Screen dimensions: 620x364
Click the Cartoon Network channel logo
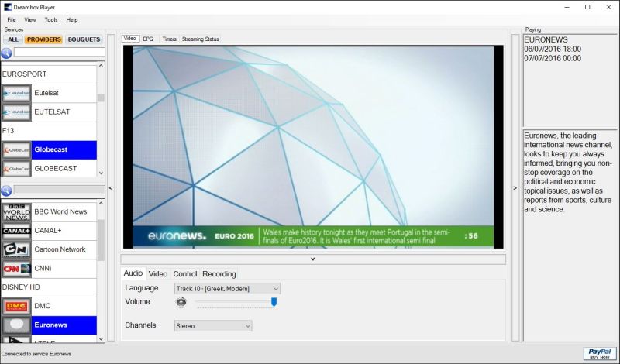coord(16,250)
